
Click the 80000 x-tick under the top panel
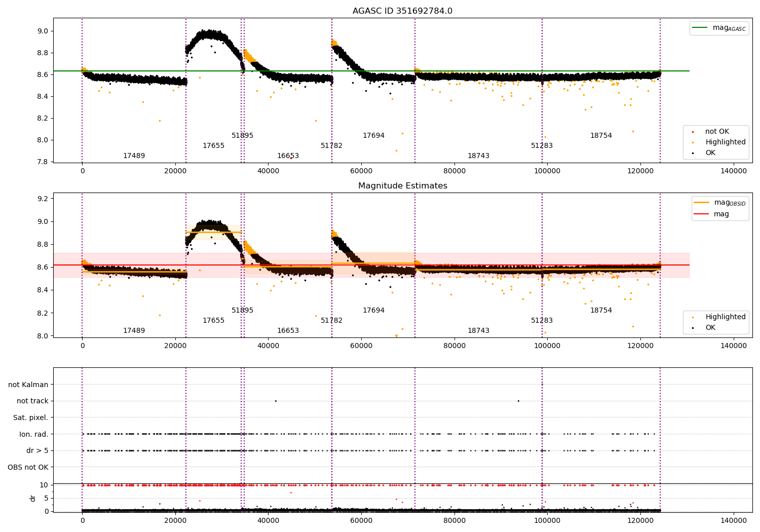(x=454, y=171)
